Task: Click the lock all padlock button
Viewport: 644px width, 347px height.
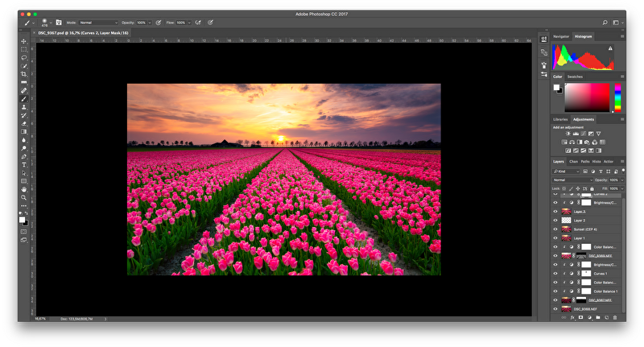Action: click(x=592, y=188)
